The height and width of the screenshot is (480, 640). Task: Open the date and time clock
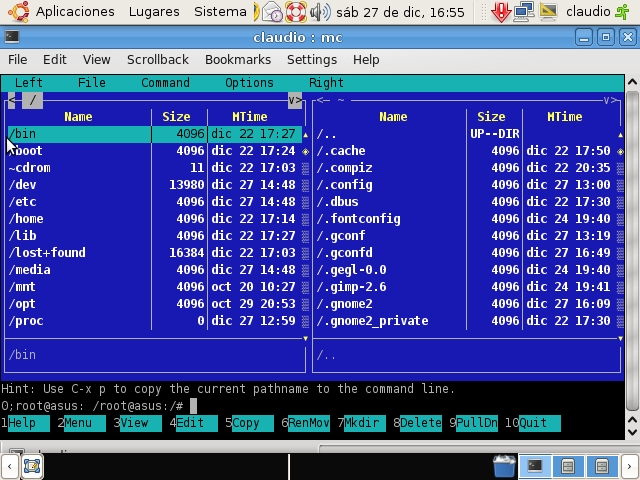tap(400, 12)
